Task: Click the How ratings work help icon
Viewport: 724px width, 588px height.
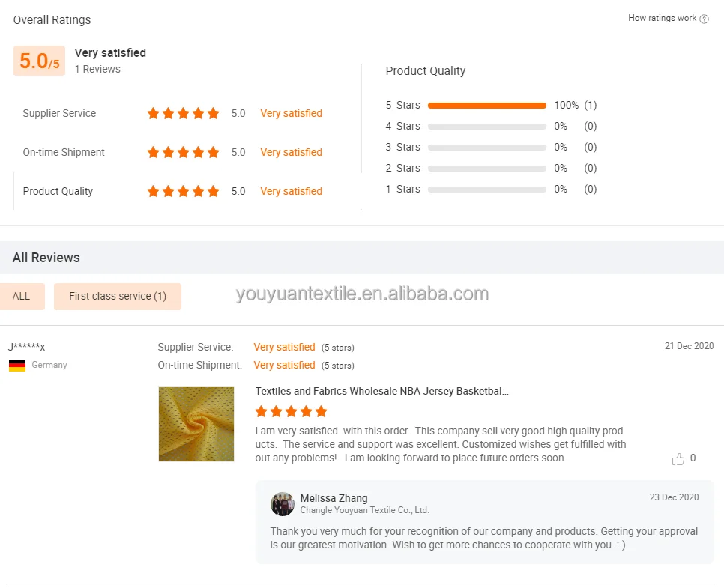Action: pyautogui.click(x=705, y=19)
